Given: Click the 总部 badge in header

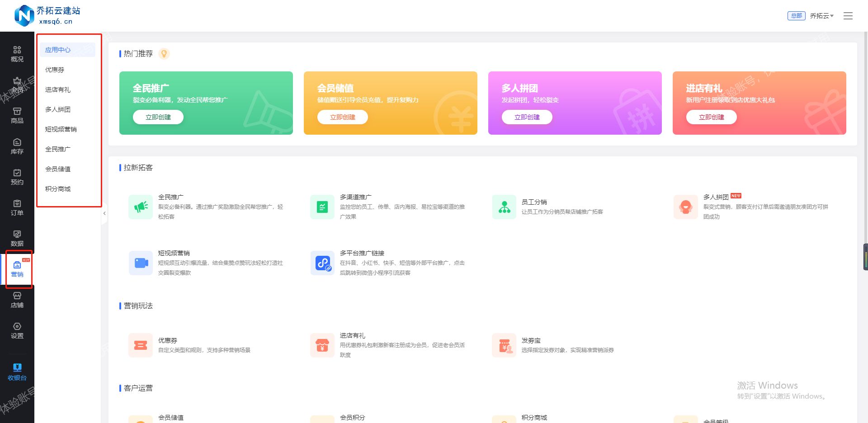Looking at the screenshot, I should tap(796, 16).
